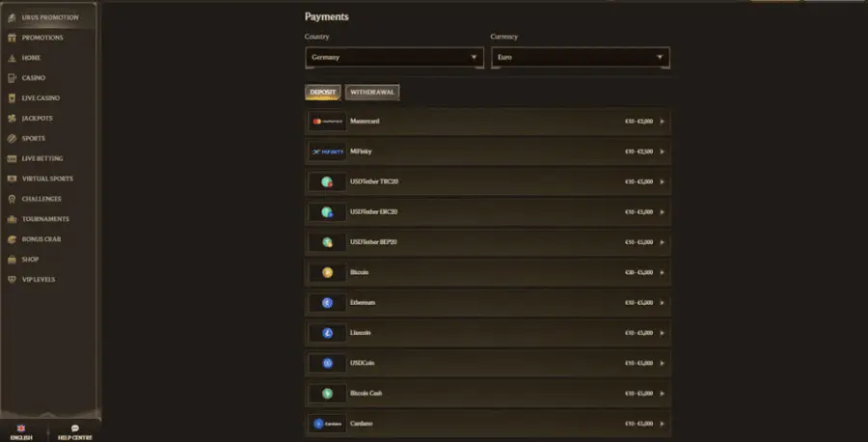Go to Home via sidebar icon

[12, 58]
